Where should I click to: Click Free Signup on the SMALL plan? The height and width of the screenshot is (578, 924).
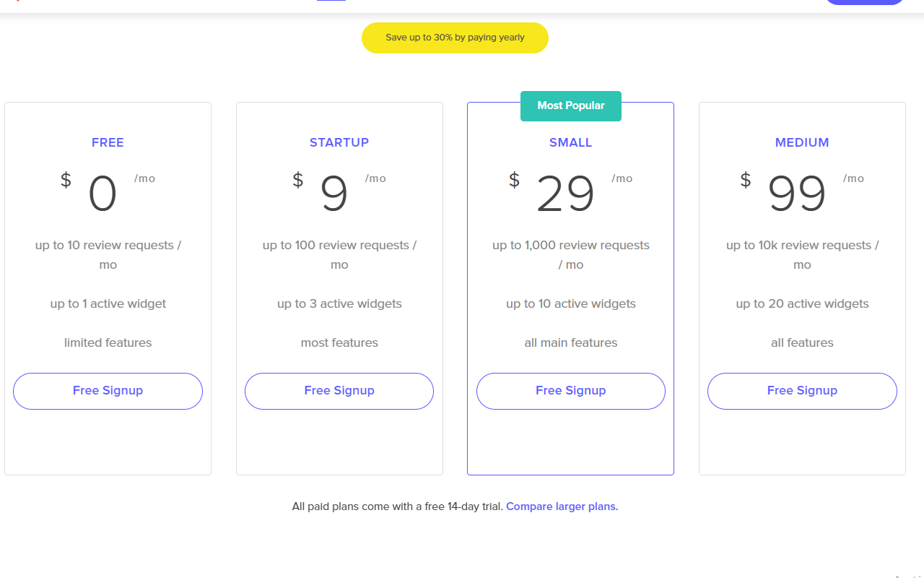tap(570, 390)
